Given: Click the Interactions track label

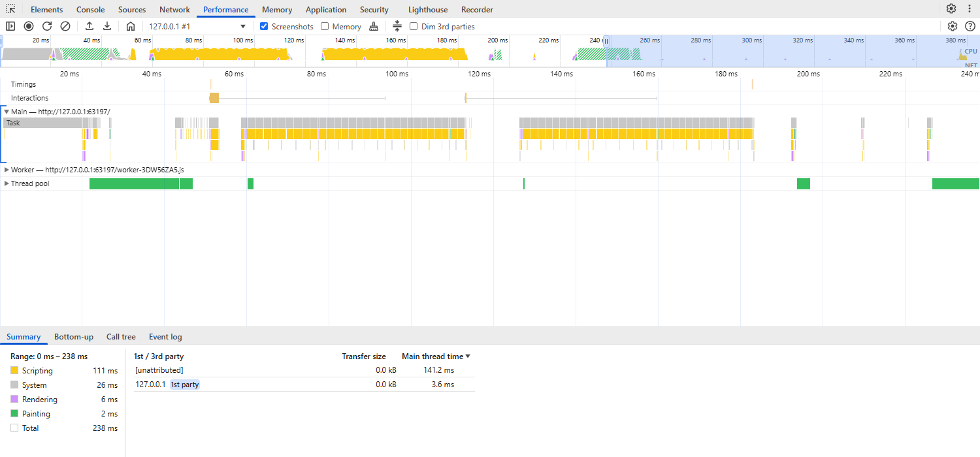Looking at the screenshot, I should (x=29, y=98).
